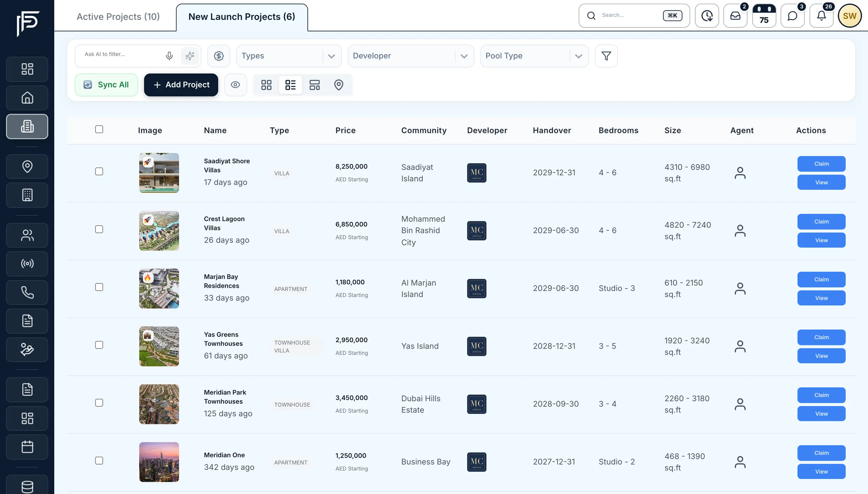Click the currency dollar icon button

tap(219, 56)
